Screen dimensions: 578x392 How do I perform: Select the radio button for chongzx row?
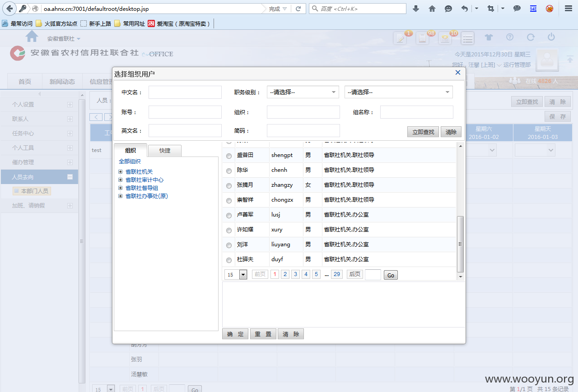[228, 200]
